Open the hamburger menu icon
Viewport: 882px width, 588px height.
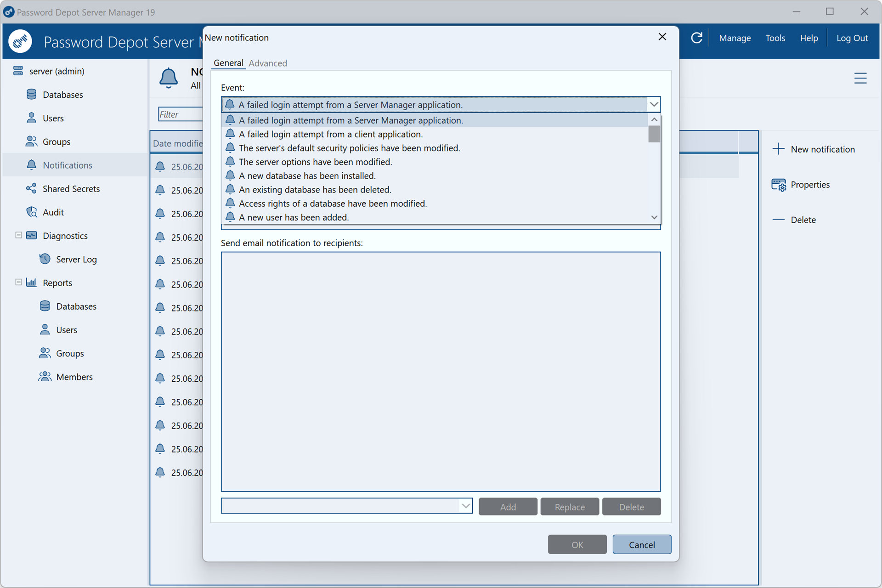pyautogui.click(x=860, y=78)
